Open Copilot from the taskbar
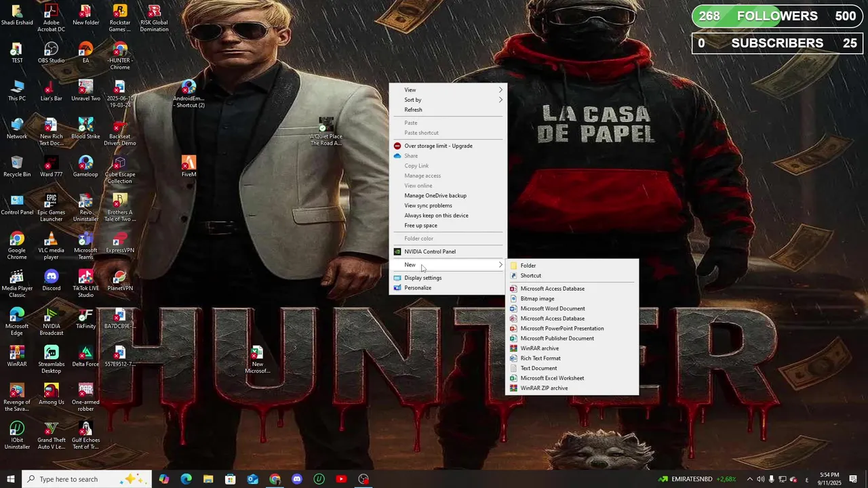The height and width of the screenshot is (488, 868). click(164, 479)
